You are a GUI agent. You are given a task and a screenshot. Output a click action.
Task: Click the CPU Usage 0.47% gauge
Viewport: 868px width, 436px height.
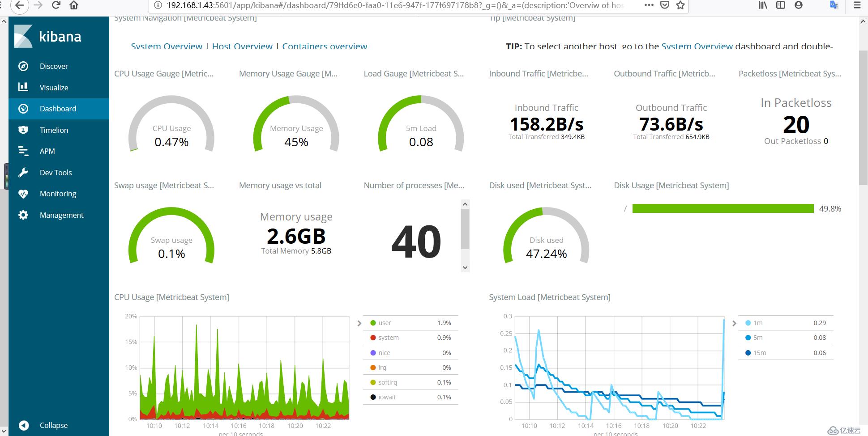click(x=171, y=123)
